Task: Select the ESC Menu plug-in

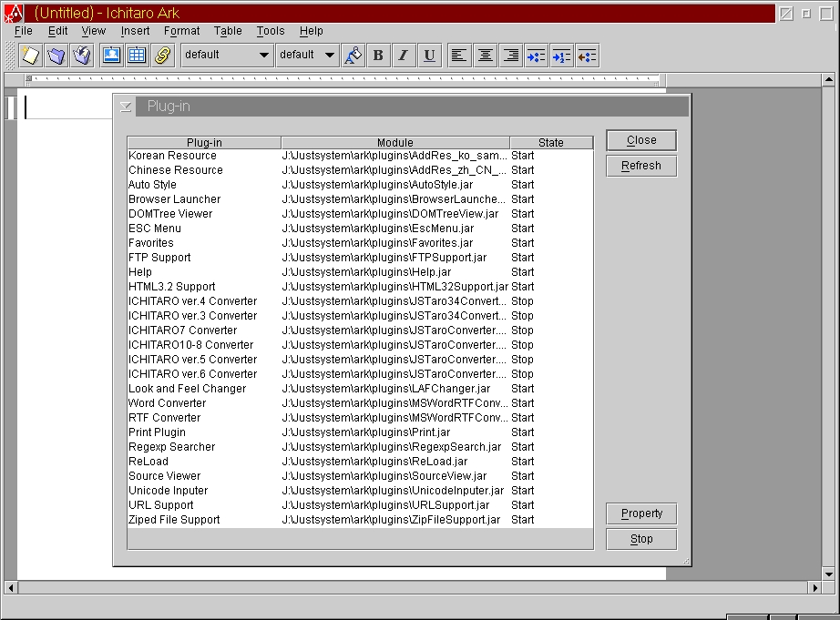Action: (x=360, y=229)
